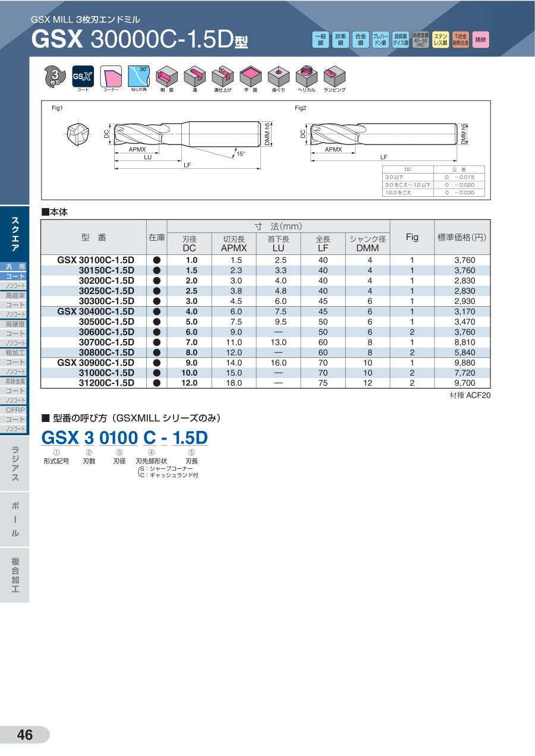Click model number 31200C-1.5D in table
Viewport: 535px width, 756px height.
(x=106, y=383)
